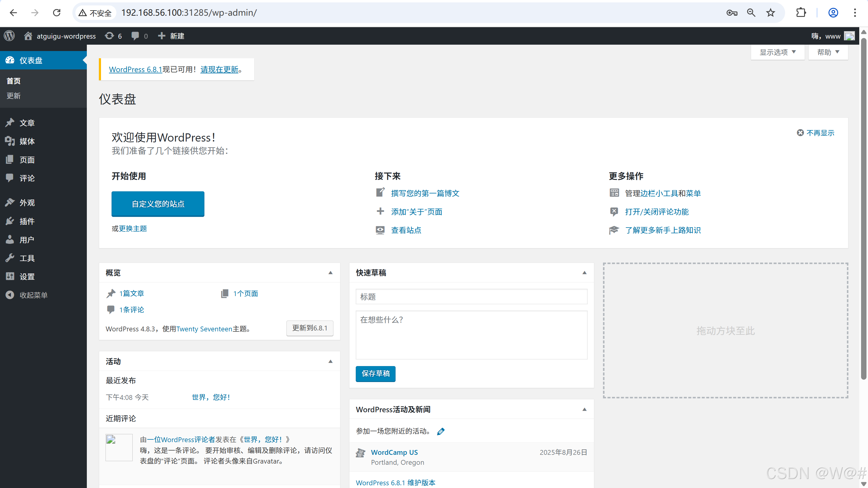Open the 显示选项 dropdown

[778, 52]
